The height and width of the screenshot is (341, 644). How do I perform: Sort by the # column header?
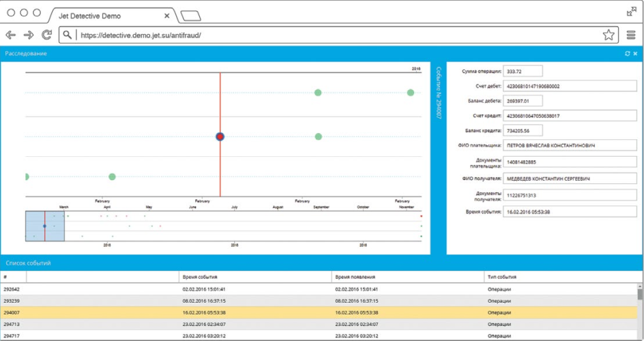tap(13, 277)
